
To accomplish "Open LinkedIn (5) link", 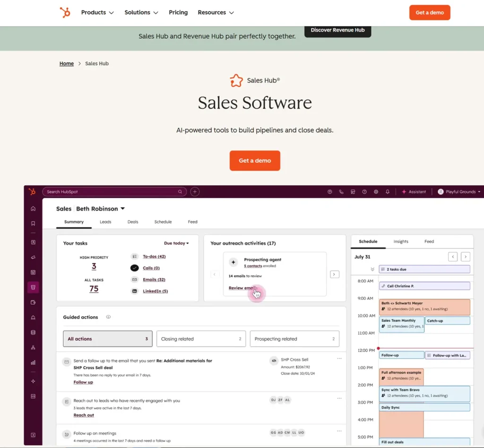I will 155,291.
